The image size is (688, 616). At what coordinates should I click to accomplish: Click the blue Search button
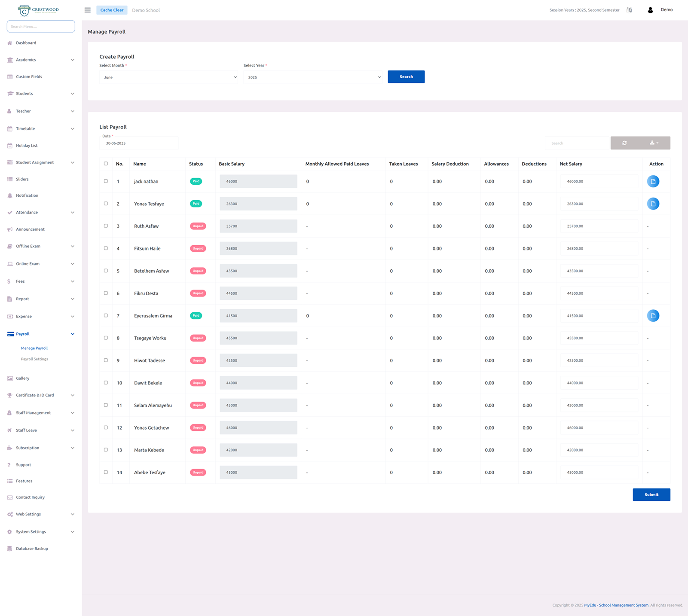[406, 77]
